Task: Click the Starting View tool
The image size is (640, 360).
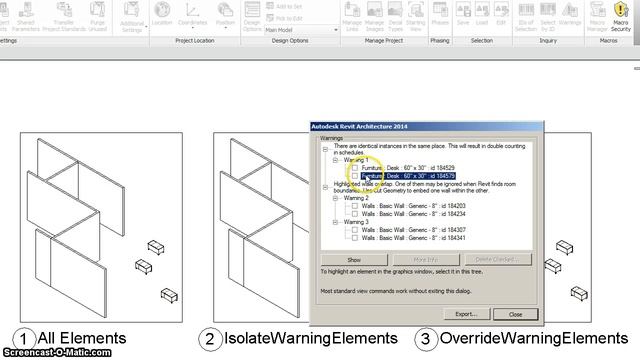Action: coord(416,16)
